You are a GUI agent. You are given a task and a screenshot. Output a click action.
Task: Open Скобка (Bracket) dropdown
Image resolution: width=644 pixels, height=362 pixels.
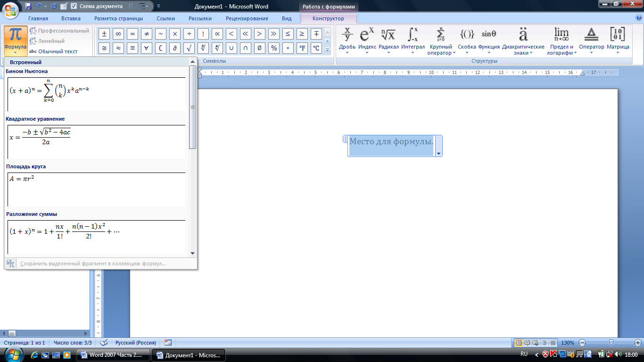click(467, 41)
